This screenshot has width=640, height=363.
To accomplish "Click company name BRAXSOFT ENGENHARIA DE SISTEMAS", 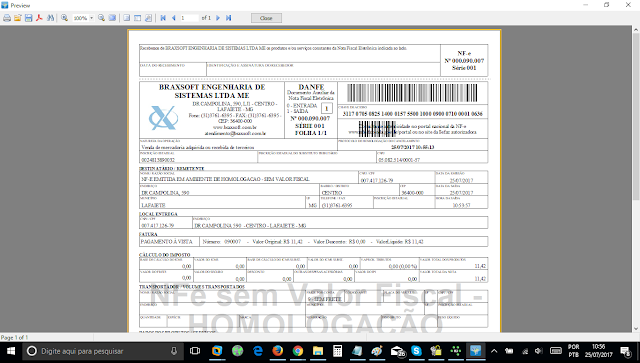I will click(x=212, y=91).
